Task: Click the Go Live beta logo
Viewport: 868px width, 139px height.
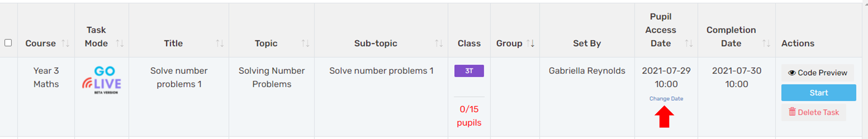Action: click(x=101, y=80)
